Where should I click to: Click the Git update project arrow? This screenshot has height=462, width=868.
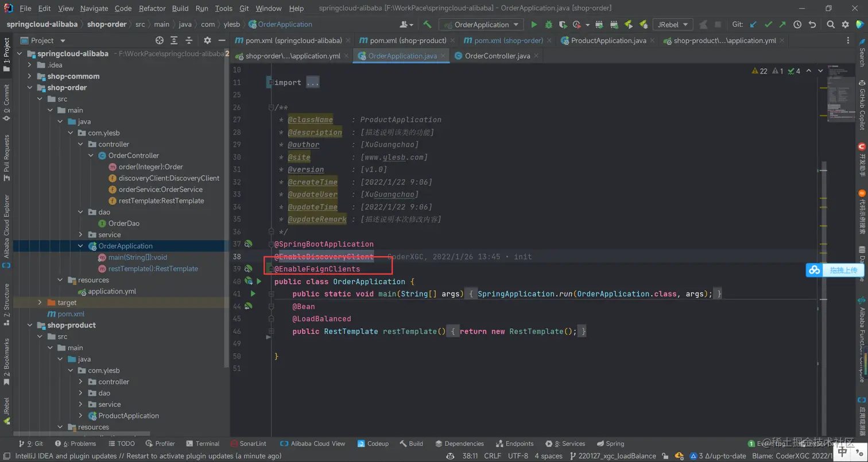753,25
